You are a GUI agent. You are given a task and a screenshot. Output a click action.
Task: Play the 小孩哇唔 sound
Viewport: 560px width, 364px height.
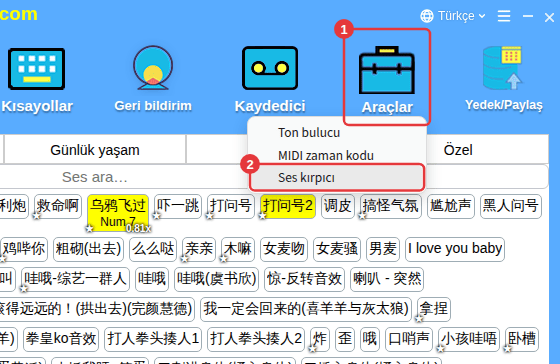469,339
